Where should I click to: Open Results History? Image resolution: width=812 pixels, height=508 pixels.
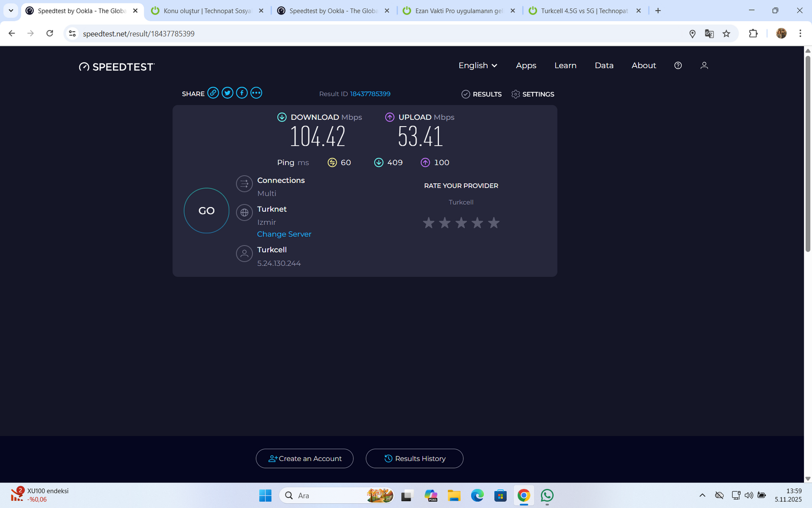[414, 459]
